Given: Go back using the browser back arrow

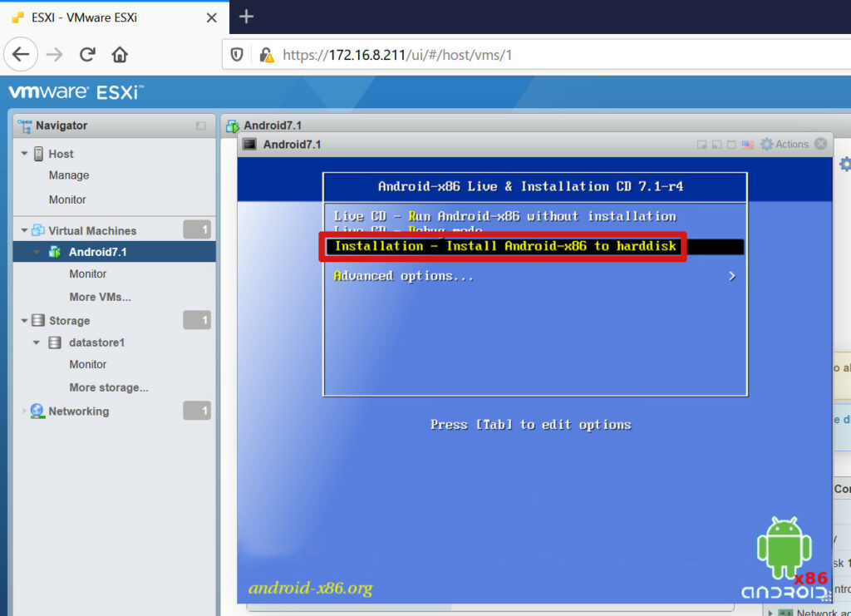Looking at the screenshot, I should [21, 54].
